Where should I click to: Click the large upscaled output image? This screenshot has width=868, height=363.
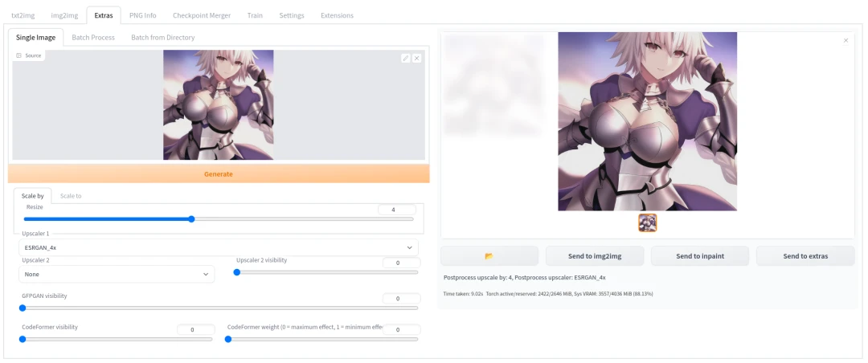coord(647,121)
